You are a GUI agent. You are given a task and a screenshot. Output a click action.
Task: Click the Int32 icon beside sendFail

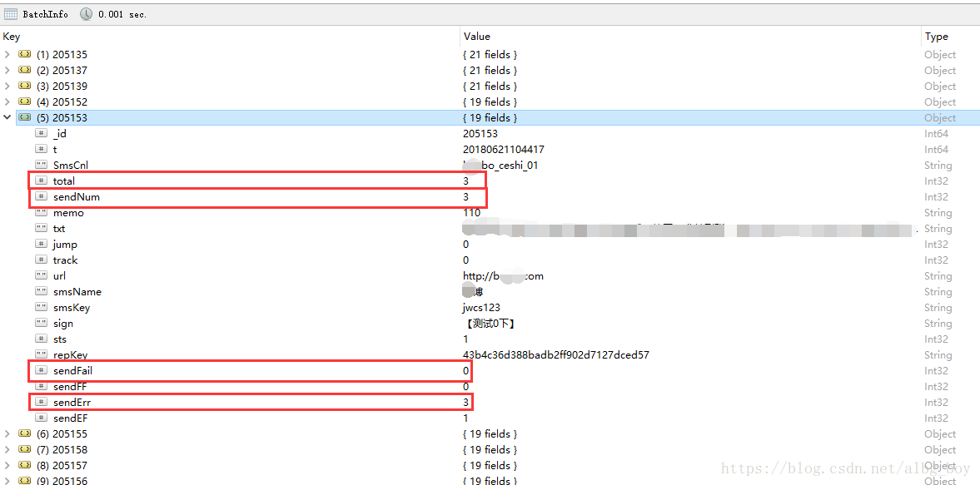click(42, 371)
